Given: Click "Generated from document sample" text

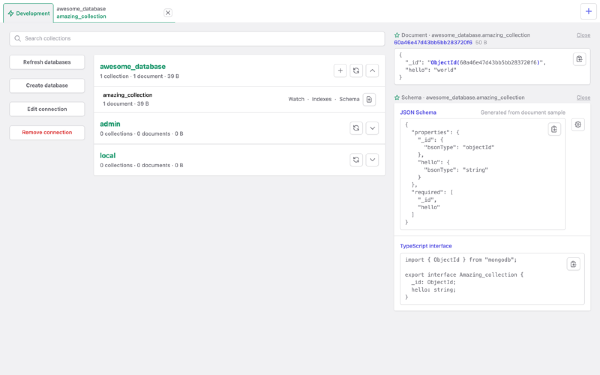Looking at the screenshot, I should pos(523,112).
